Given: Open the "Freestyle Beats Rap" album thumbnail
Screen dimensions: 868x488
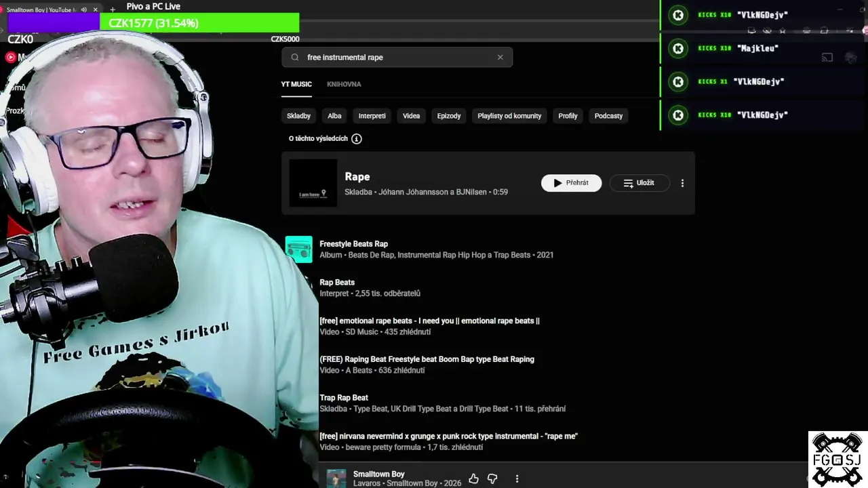Looking at the screenshot, I should 299,249.
